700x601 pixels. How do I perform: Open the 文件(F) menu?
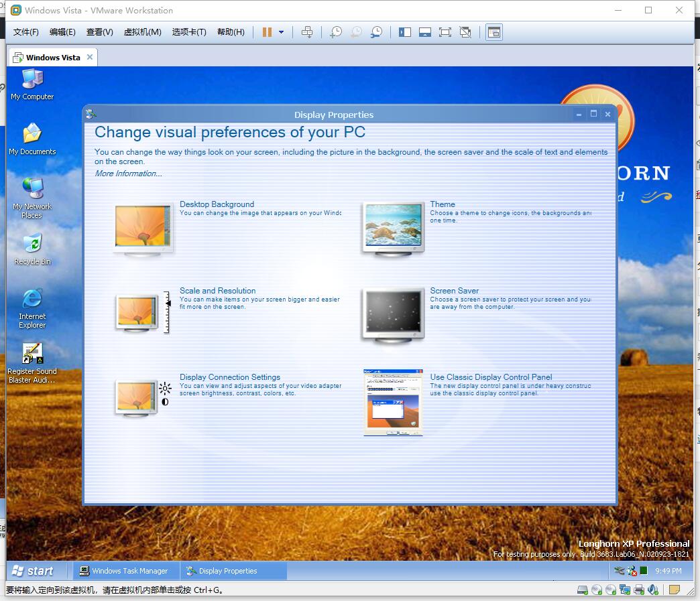click(26, 32)
